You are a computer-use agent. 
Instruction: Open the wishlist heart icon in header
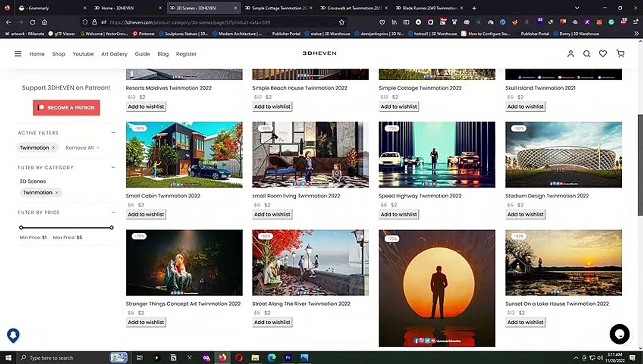603,54
